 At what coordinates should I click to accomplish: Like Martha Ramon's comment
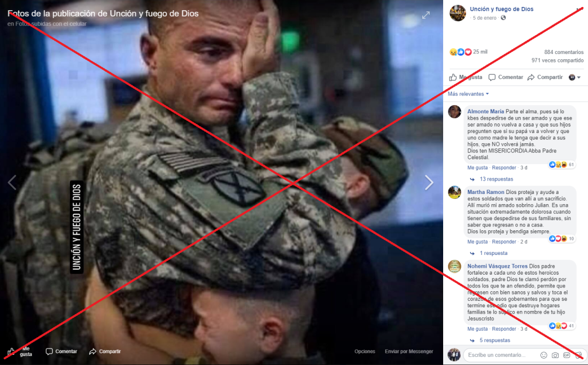point(477,242)
